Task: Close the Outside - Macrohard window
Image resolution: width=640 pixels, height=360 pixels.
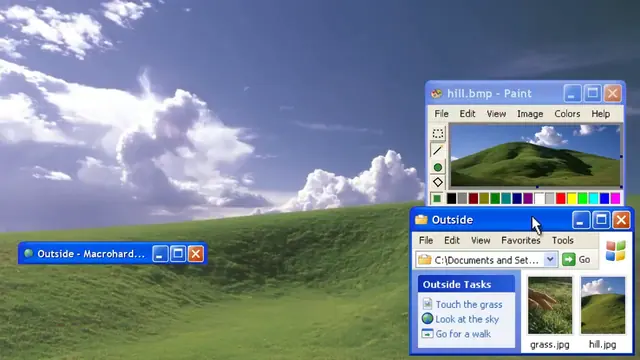Action: coord(196,253)
